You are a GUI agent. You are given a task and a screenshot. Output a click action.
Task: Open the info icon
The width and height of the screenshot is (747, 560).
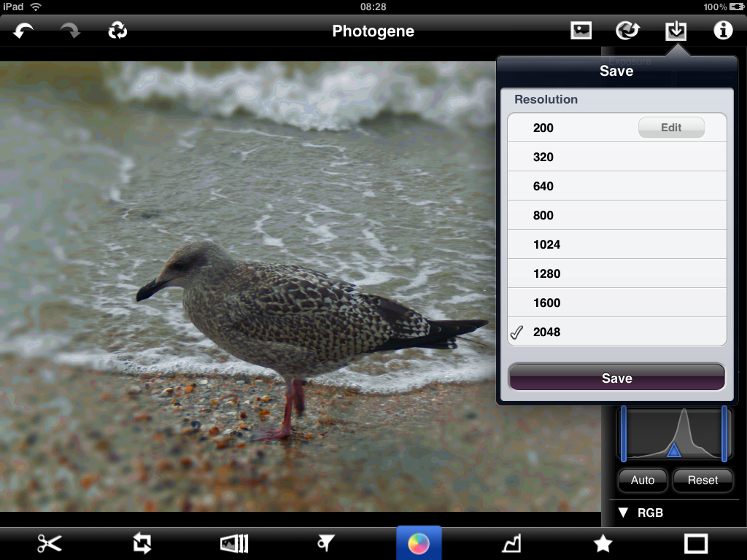722,31
